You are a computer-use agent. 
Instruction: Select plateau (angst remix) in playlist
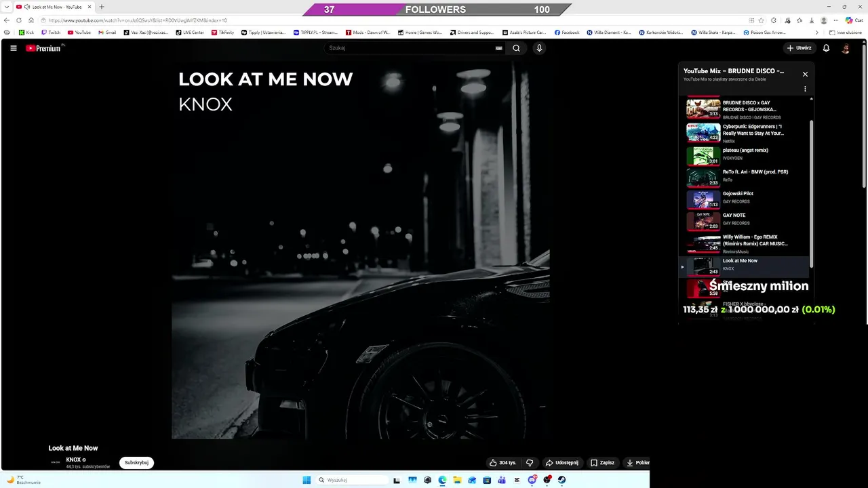(x=744, y=155)
